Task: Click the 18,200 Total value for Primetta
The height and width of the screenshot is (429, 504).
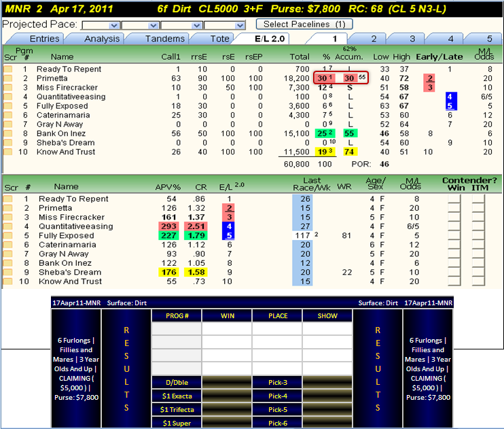Action: [x=296, y=78]
